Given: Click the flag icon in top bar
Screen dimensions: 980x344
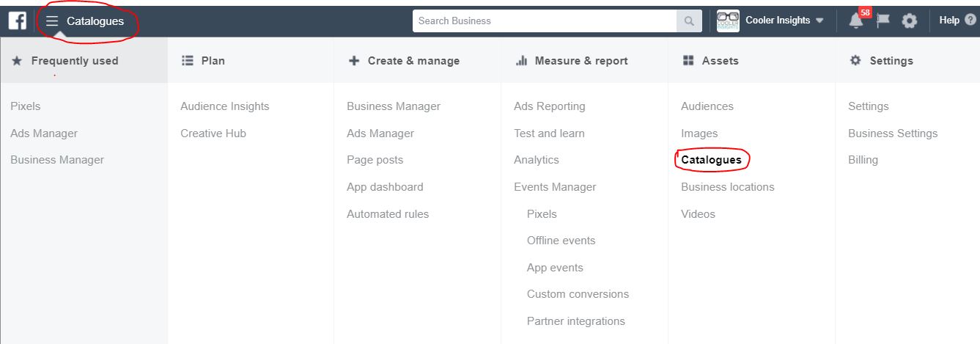Looking at the screenshot, I should click(x=883, y=21).
